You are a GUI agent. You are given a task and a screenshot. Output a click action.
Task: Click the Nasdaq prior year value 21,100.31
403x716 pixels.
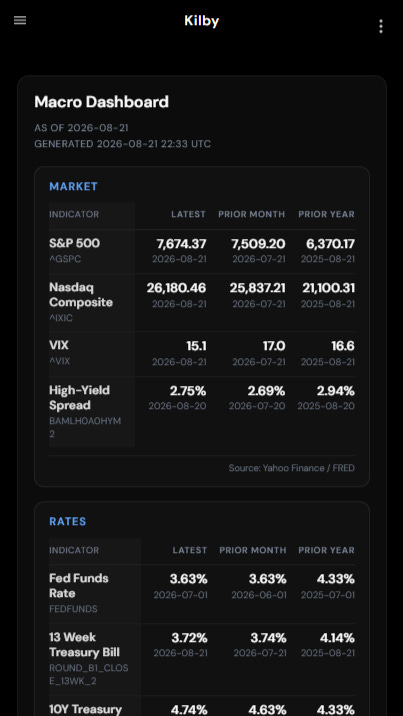click(x=328, y=288)
